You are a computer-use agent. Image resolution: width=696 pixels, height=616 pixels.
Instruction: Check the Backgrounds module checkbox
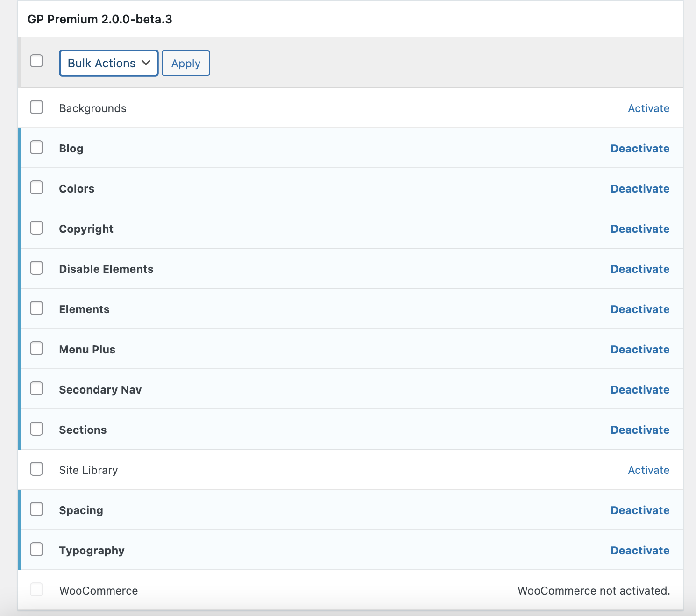(36, 107)
